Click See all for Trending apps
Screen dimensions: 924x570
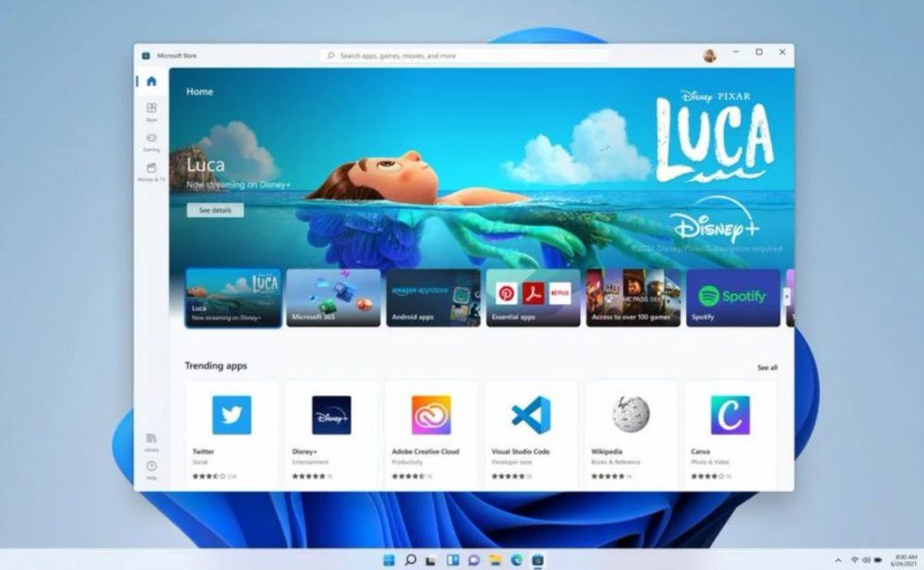click(767, 367)
